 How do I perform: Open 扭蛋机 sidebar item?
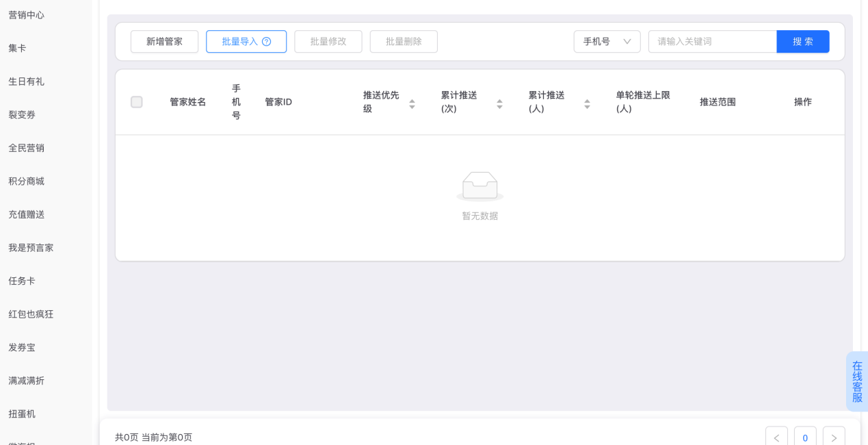(22, 414)
